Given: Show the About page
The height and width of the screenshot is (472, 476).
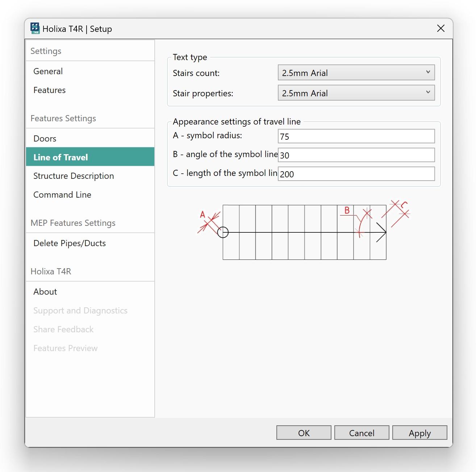Looking at the screenshot, I should (45, 292).
